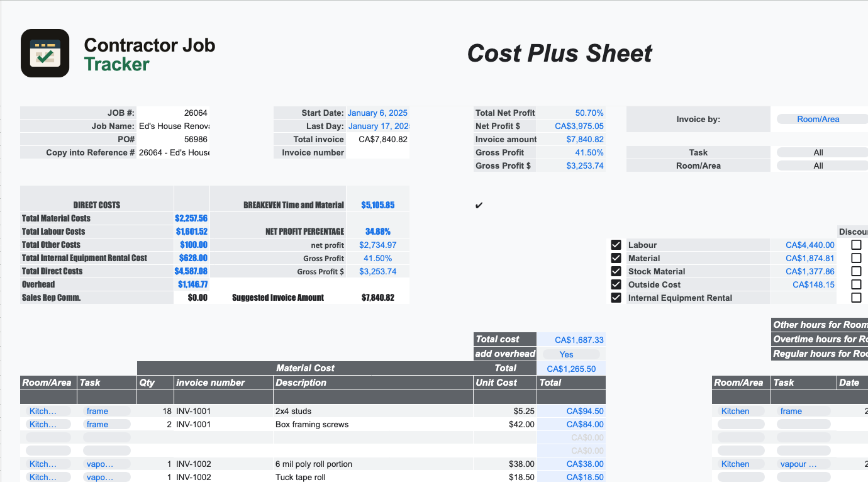Click Total Labour Costs value $1,601.52
The height and width of the screenshot is (482, 868).
tap(191, 232)
